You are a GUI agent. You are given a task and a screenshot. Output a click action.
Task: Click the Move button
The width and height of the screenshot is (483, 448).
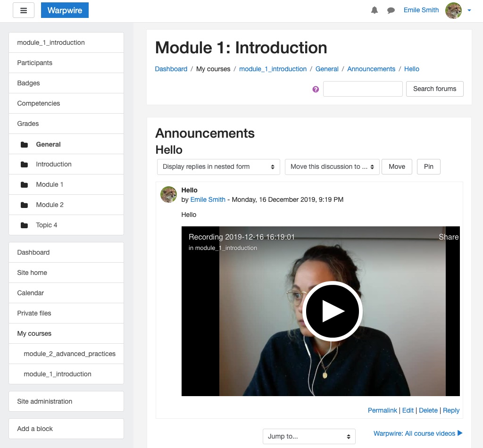click(x=397, y=167)
